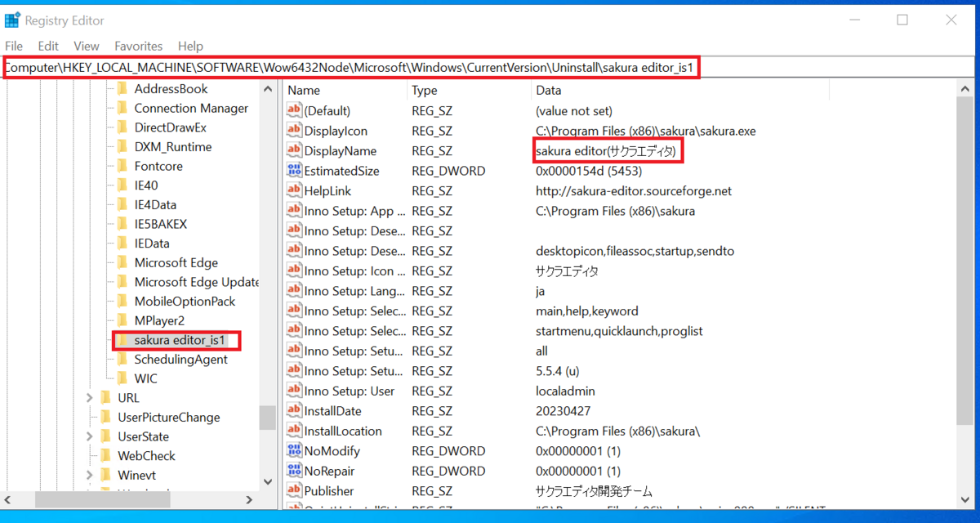
Task: Open the Edit menu
Action: pos(48,47)
